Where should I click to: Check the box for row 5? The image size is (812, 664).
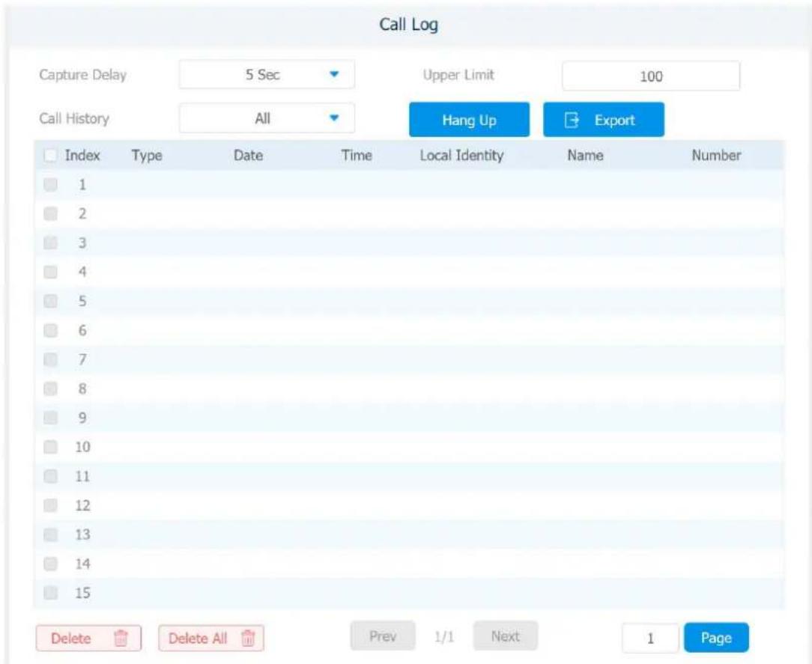pos(50,301)
